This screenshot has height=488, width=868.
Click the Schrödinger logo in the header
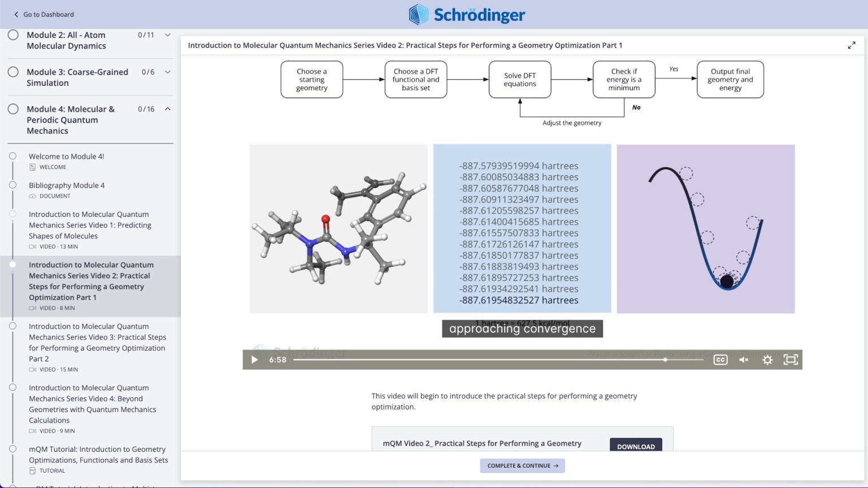pyautogui.click(x=467, y=15)
